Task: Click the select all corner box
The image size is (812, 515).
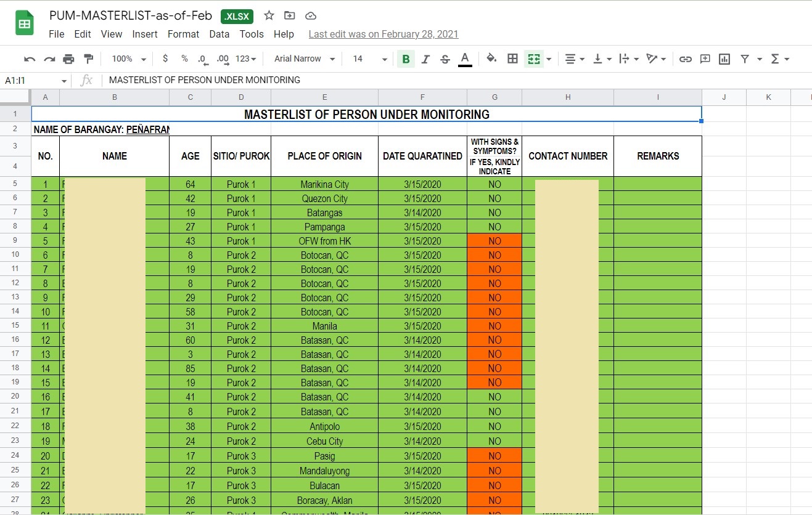Action: [15, 97]
